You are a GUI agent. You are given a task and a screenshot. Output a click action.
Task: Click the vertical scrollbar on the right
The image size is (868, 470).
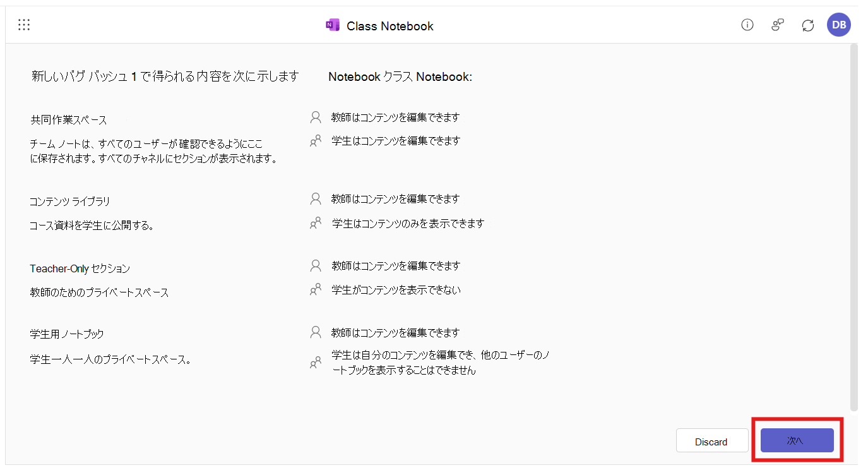pos(854,227)
